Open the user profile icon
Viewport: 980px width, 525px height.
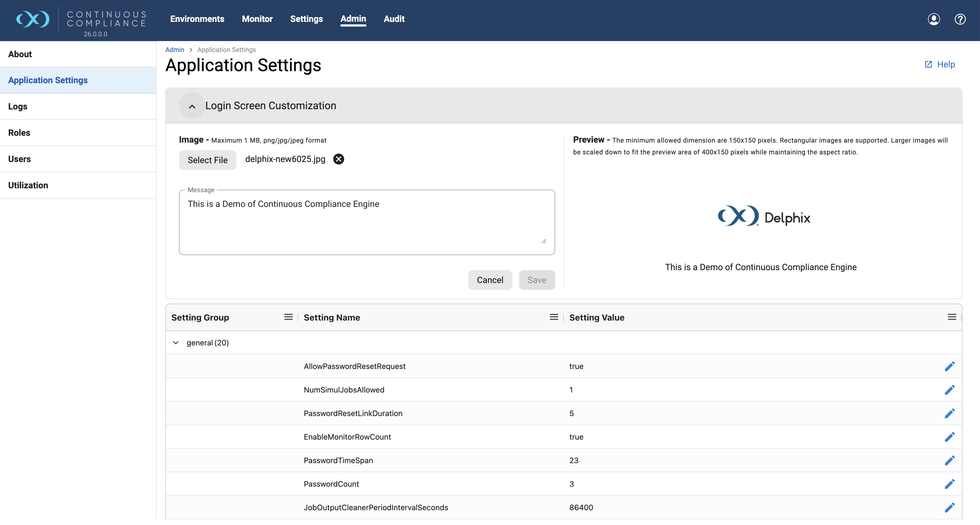[x=933, y=19]
